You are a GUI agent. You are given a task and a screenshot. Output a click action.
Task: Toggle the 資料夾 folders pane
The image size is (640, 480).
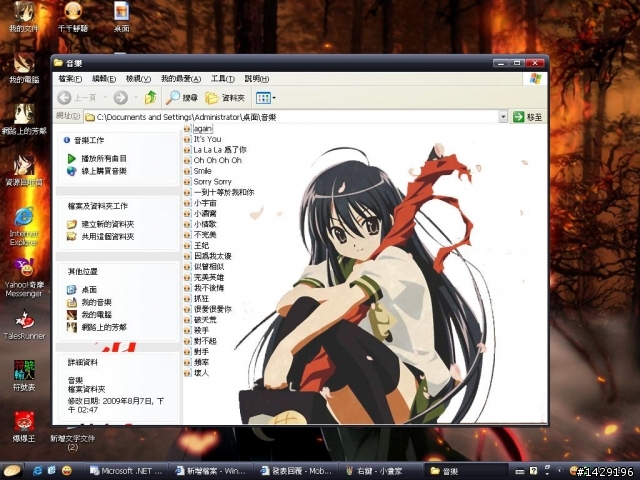[225, 98]
